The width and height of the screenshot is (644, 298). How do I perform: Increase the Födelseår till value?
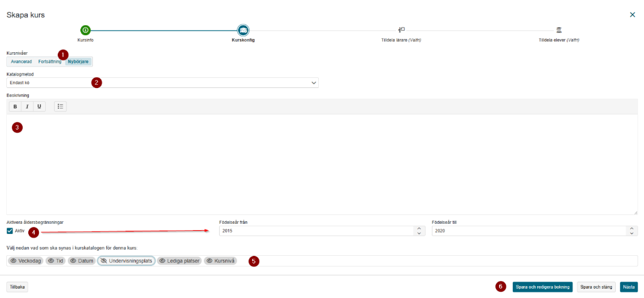click(x=631, y=228)
